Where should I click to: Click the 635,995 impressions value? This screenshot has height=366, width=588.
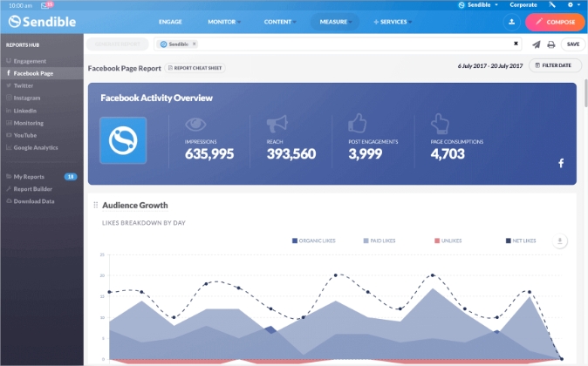pyautogui.click(x=209, y=153)
